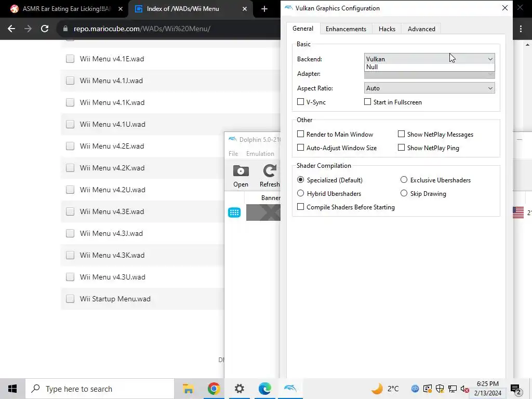
Task: Click the network tray icon
Action: pyautogui.click(x=453, y=389)
